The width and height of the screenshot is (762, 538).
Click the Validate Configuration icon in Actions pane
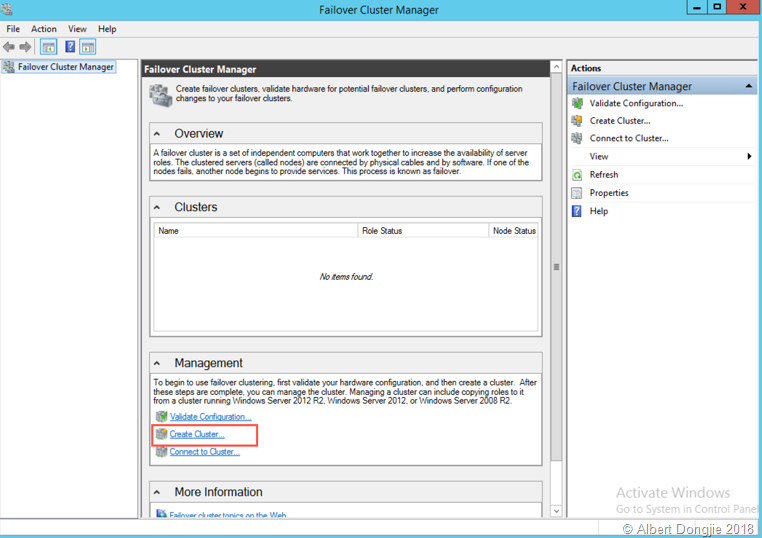coord(577,103)
